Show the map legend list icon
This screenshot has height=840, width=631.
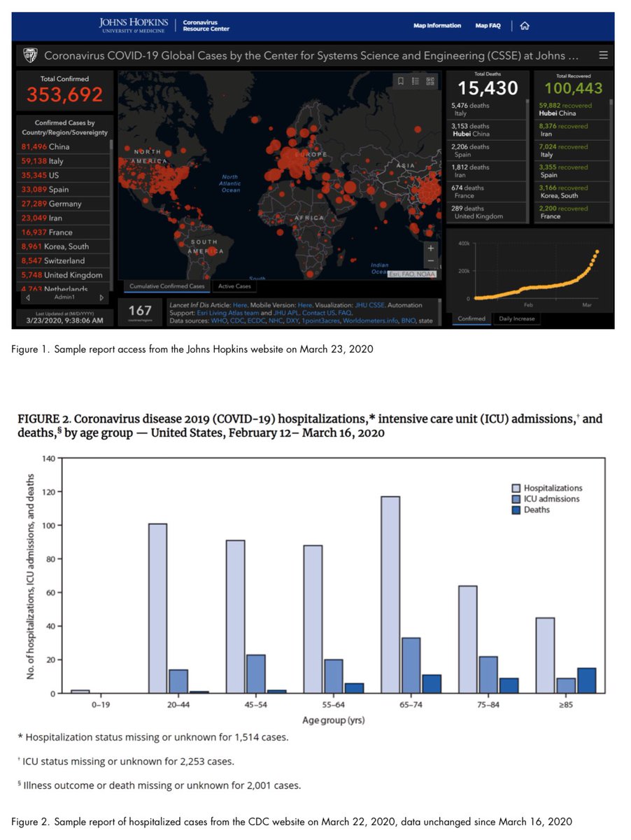click(416, 81)
